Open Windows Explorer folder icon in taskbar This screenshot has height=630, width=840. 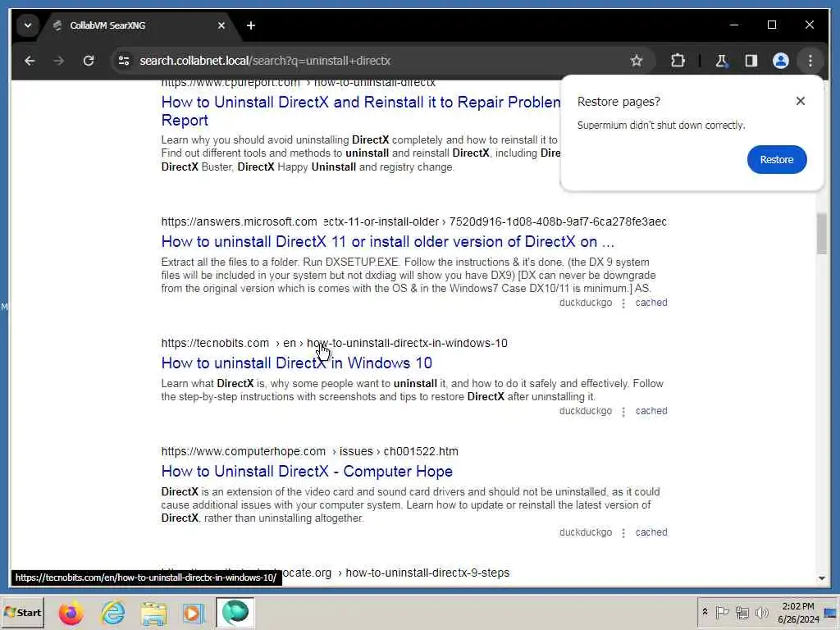click(x=153, y=613)
